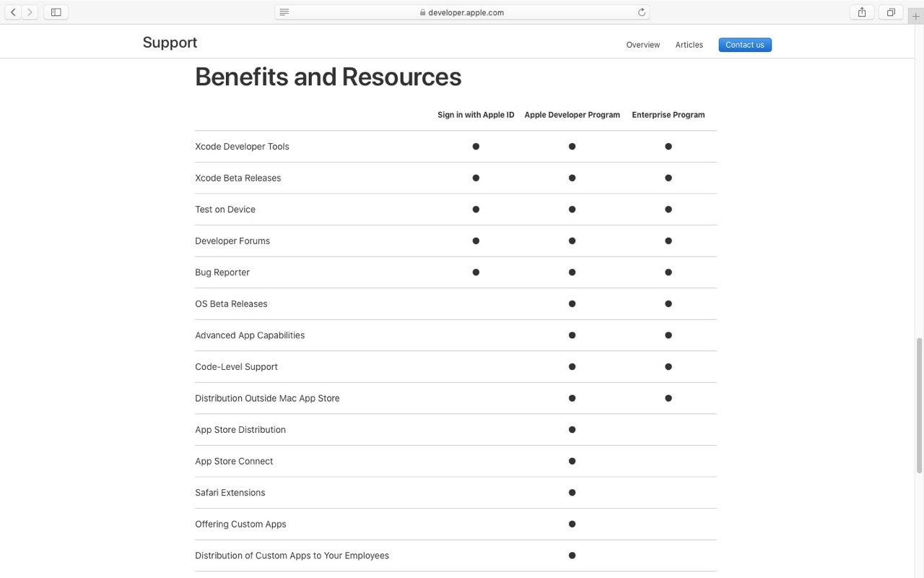Click Bug Reporter dot under Enterprise Program
This screenshot has width=924, height=578.
[668, 272]
